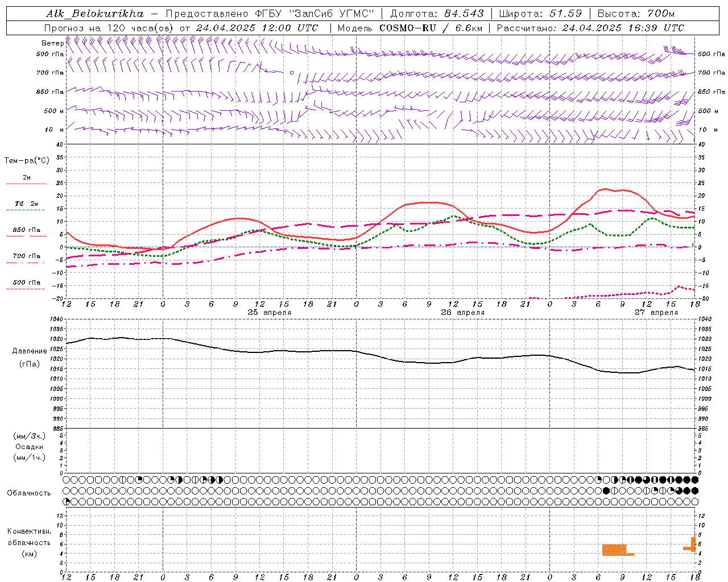Click the 26 апреля date label
The width and height of the screenshot is (728, 582).
462,313
